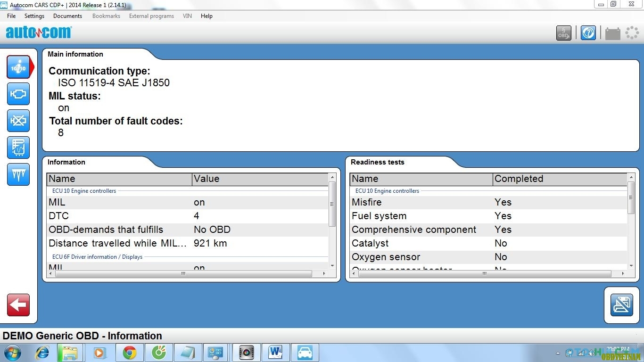The image size is (644, 362).
Task: Select the DTC row
Action: point(187,216)
